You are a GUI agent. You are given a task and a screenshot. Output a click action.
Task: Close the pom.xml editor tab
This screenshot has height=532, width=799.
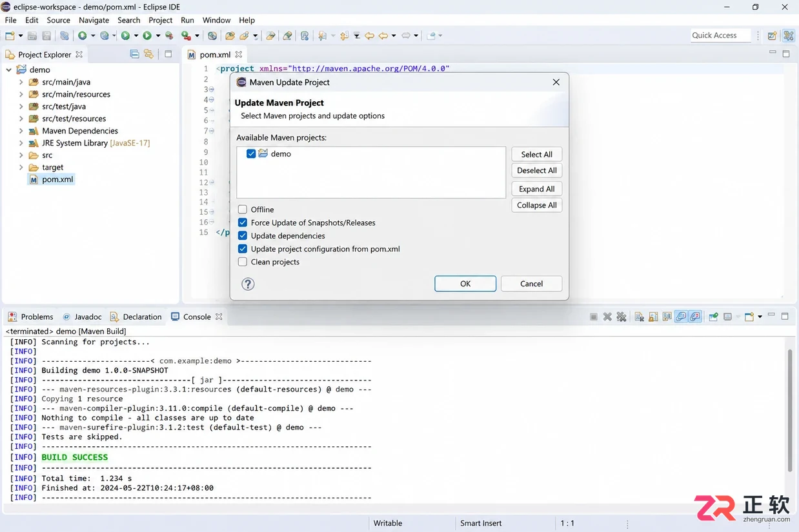[x=239, y=55]
